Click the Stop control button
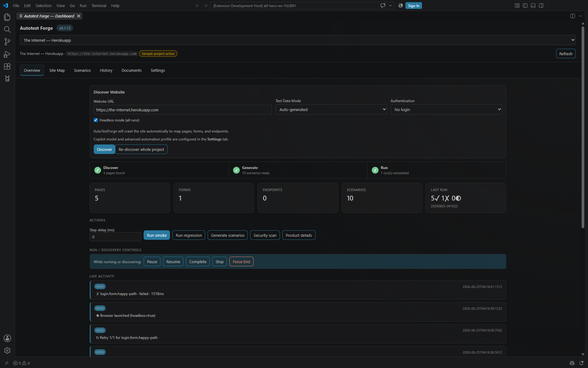 219,262
